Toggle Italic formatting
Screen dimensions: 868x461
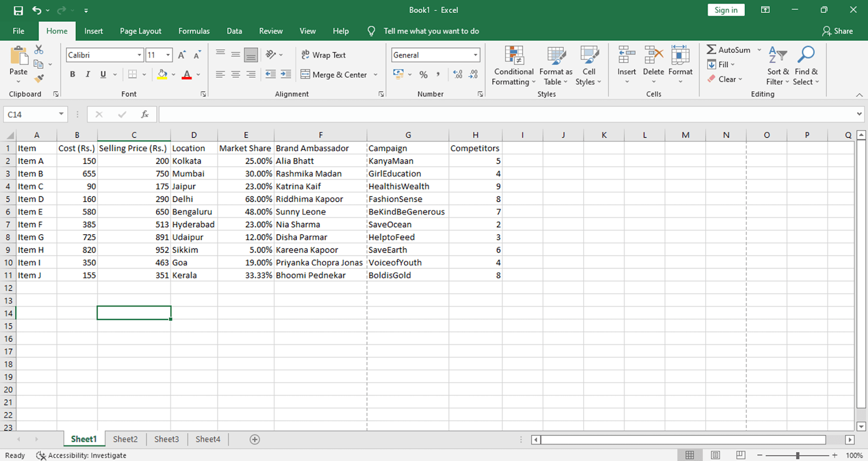tap(87, 74)
